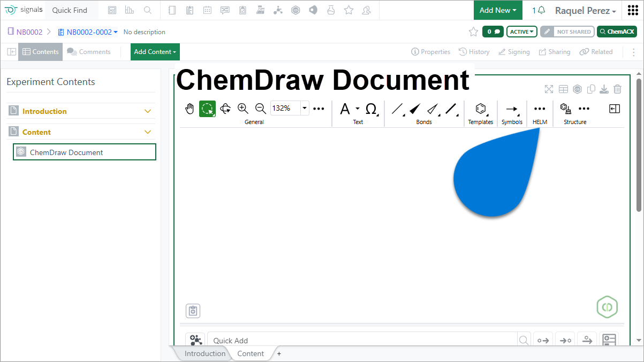Screen dimensions: 644x362
Task: Open the apps grid menu
Action: 633,10
